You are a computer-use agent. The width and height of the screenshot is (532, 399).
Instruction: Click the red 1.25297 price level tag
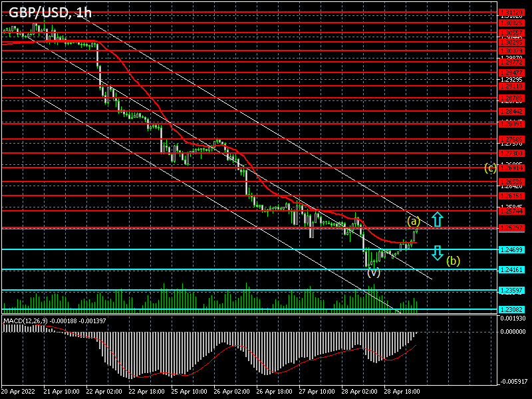[x=510, y=227]
